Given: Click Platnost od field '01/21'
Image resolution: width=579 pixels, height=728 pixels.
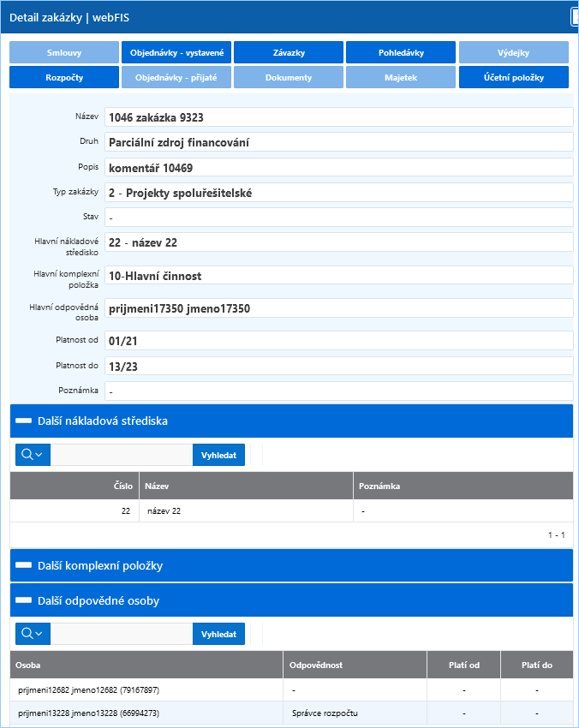Looking at the screenshot, I should click(x=339, y=341).
